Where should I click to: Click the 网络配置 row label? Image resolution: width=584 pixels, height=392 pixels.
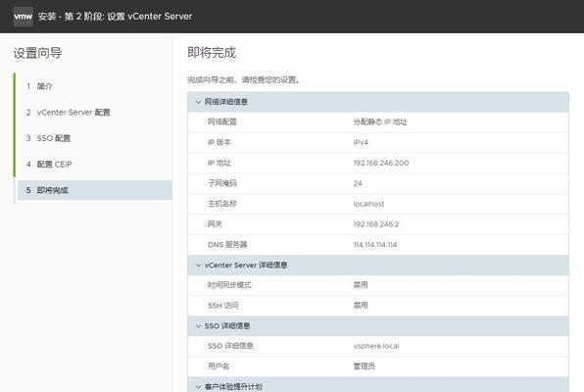222,122
